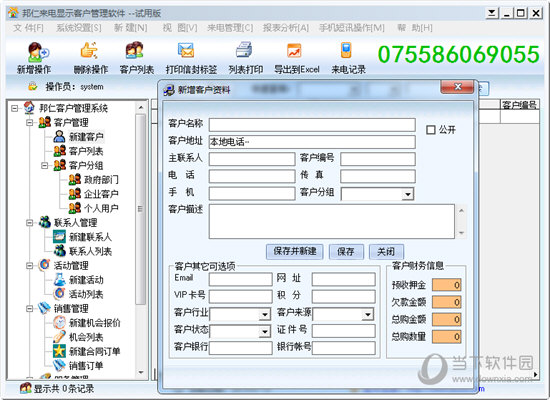The height and width of the screenshot is (400, 550).
Task: Open the 客户行业 dropdown
Action: (x=265, y=315)
